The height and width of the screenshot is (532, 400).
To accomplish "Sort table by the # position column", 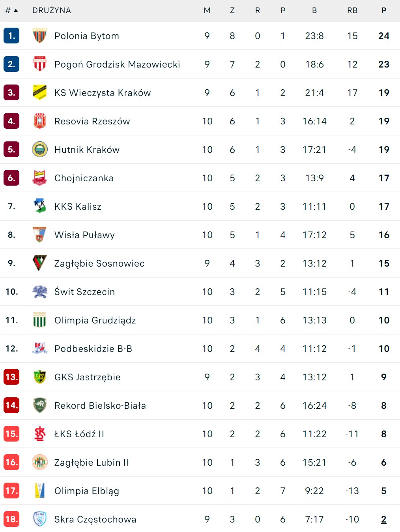I will [11, 10].
